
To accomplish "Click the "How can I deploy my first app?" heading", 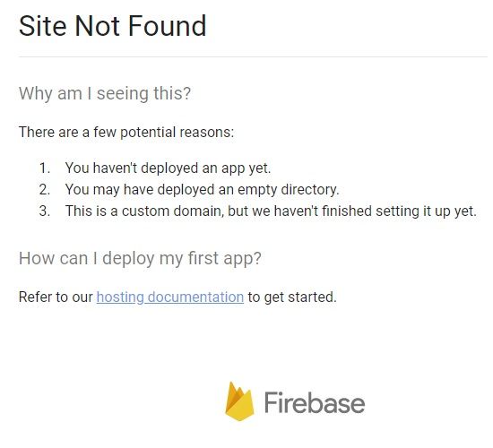I will tap(140, 259).
